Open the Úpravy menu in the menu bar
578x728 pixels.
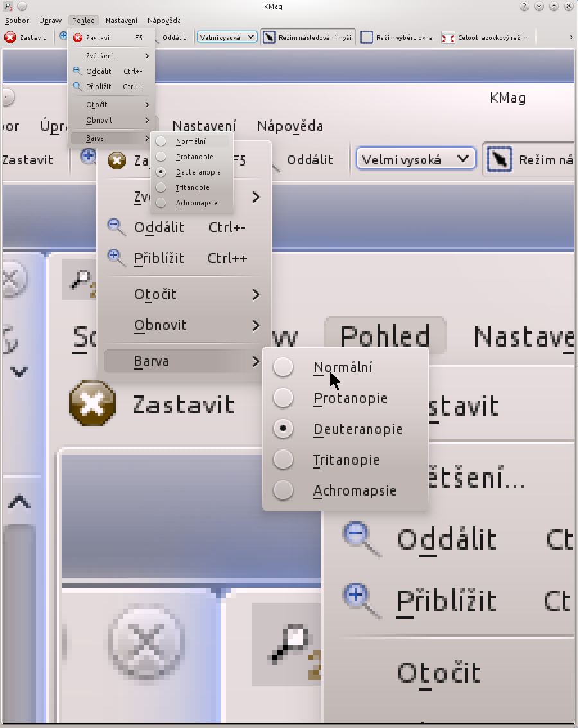50,21
